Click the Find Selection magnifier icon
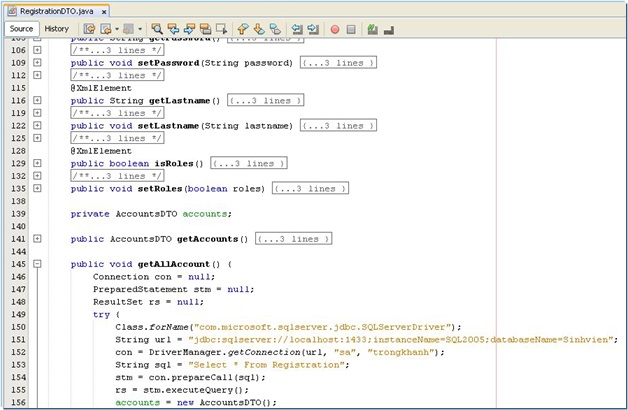 157,29
